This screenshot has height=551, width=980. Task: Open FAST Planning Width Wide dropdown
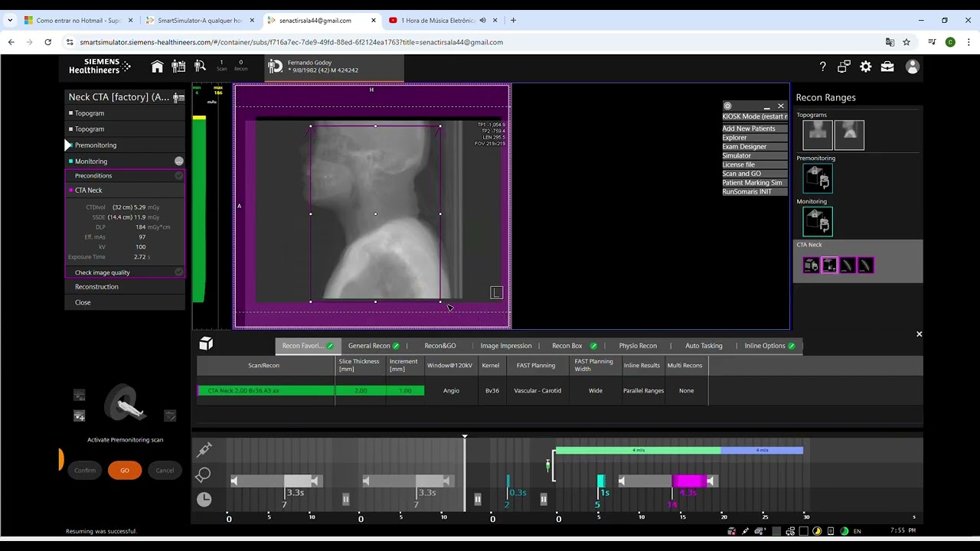(x=595, y=390)
